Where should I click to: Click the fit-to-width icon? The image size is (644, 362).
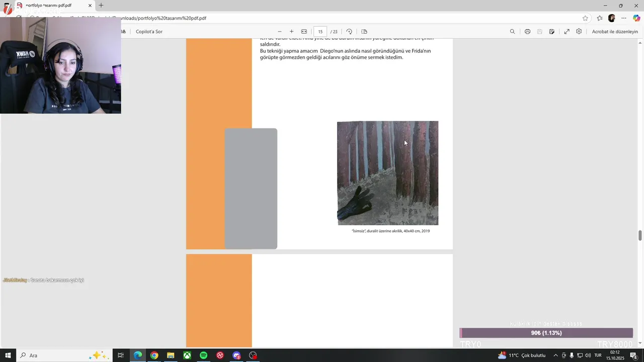tap(304, 32)
